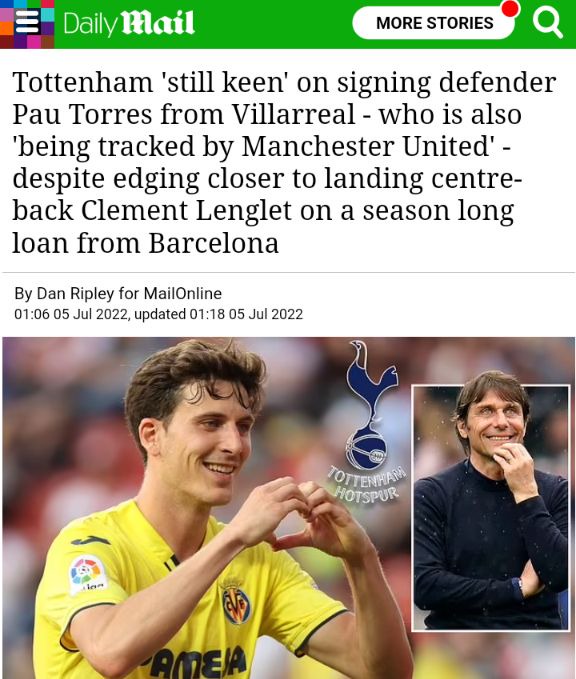Screen dimensions: 576x679
Task: Click the 01:06 05 Jul 2022 publish time
Action: 71,314
